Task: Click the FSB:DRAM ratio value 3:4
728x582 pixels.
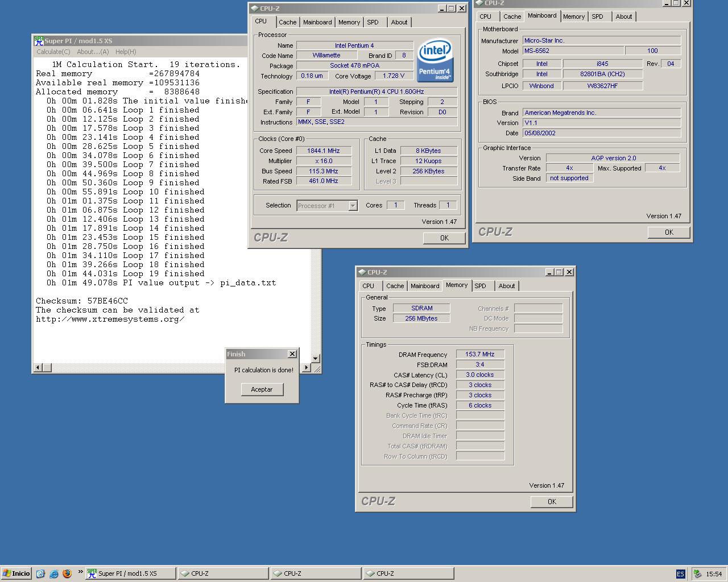Action: pyautogui.click(x=480, y=364)
